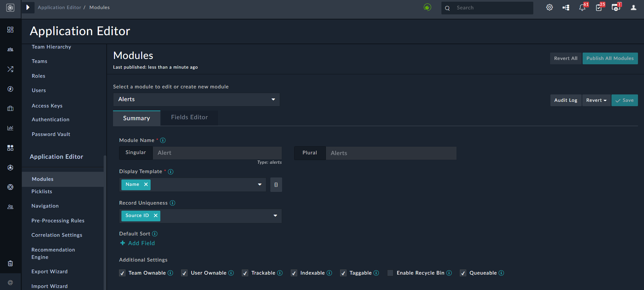Open the Dashboard grid icon in sidebar
The image size is (644, 290).
point(10,30)
